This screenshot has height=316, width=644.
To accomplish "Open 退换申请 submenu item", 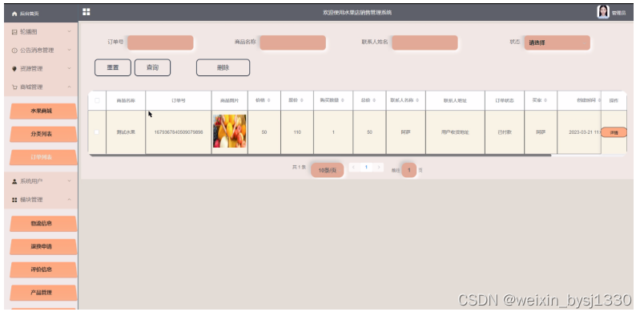I will 42,246.
